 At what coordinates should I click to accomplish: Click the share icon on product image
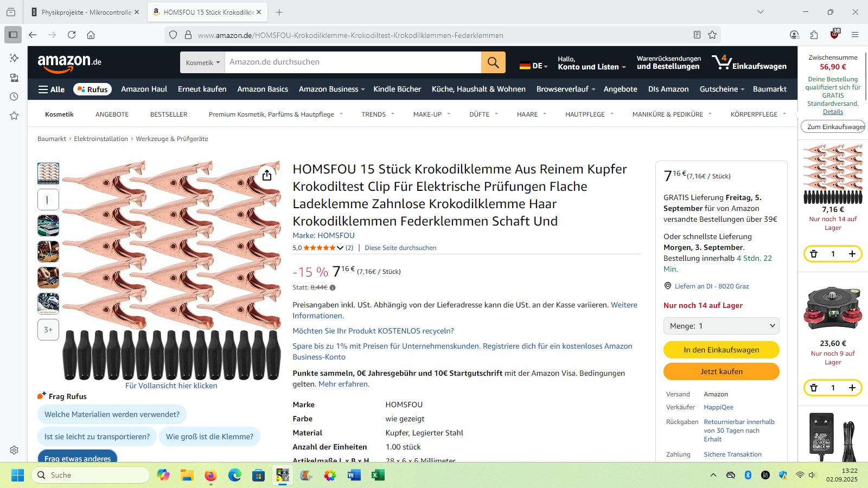pos(267,175)
